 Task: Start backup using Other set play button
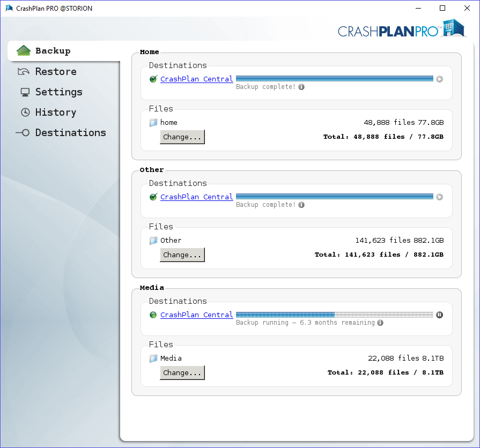click(439, 197)
